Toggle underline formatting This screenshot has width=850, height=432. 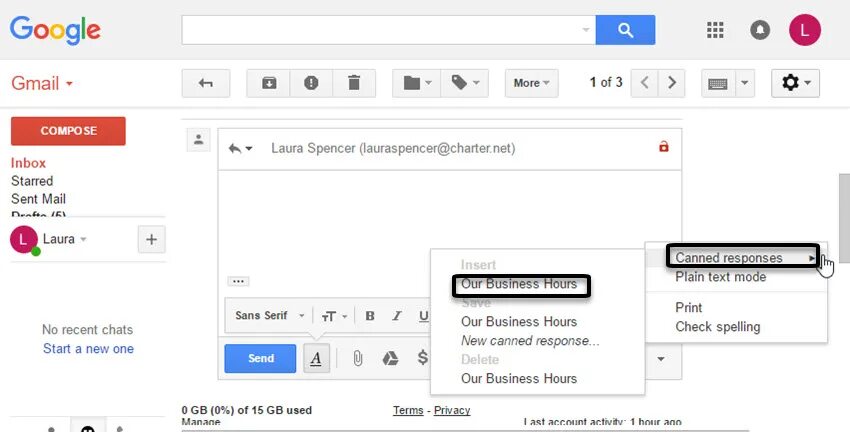tap(423, 315)
